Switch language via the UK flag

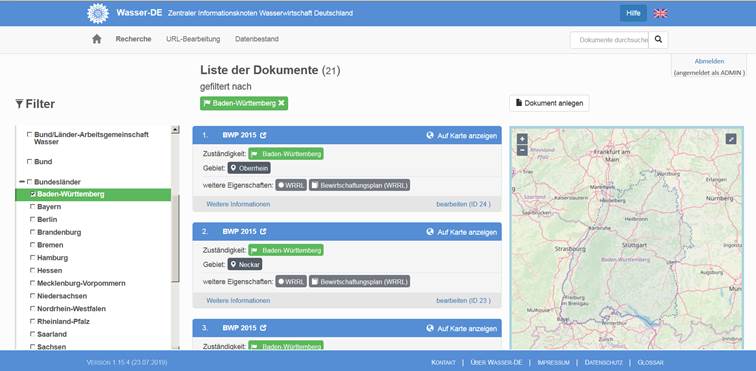point(660,14)
